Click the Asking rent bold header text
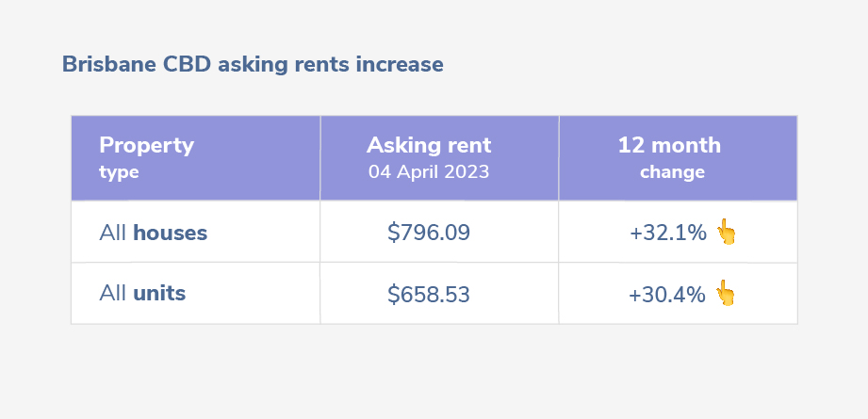The height and width of the screenshot is (419, 868). coord(429,145)
